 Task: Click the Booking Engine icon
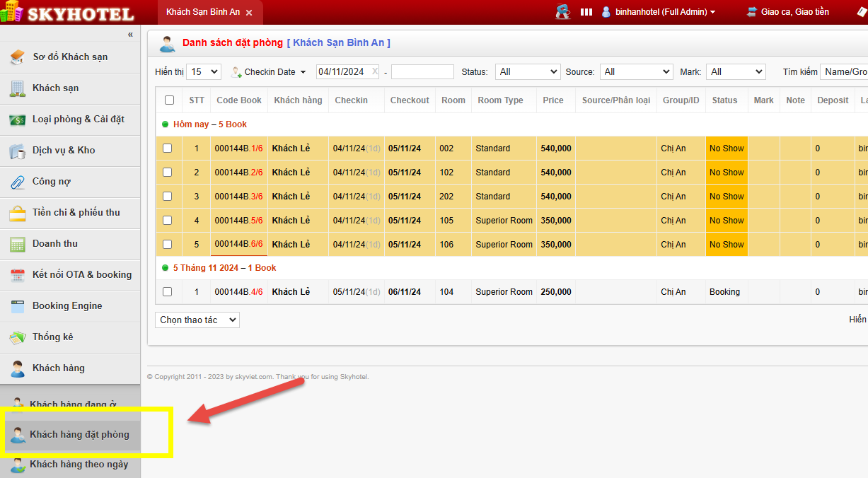pyautogui.click(x=18, y=306)
